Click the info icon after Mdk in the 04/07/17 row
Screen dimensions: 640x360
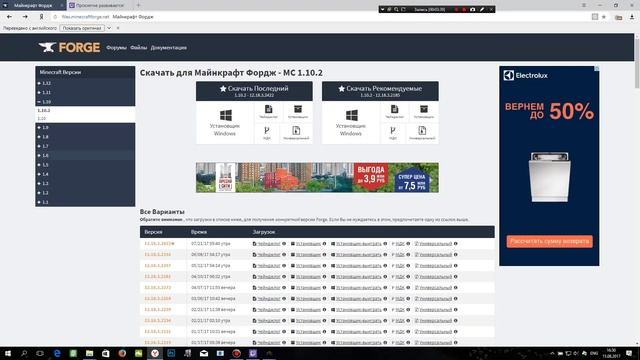pyautogui.click(x=408, y=288)
